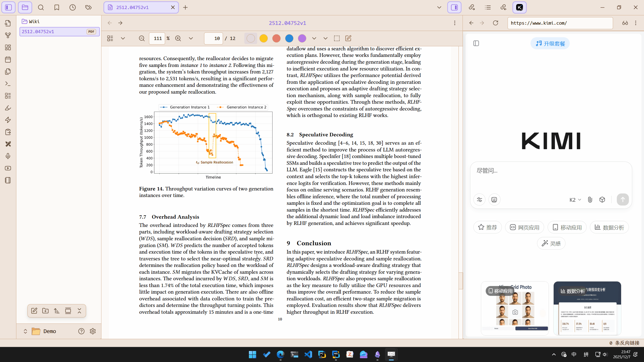Screen dimensions: 644x362
Task: Click the PDF zoom in magnifier icon
Action: (x=178, y=38)
